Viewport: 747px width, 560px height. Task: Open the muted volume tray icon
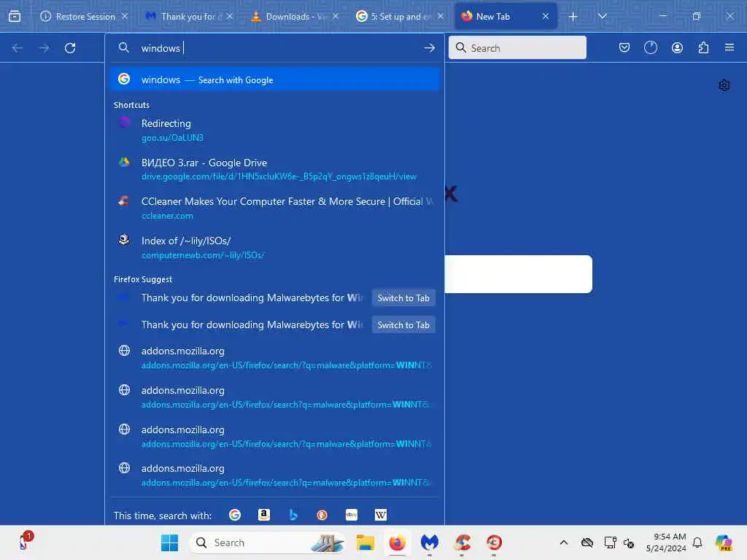point(629,542)
